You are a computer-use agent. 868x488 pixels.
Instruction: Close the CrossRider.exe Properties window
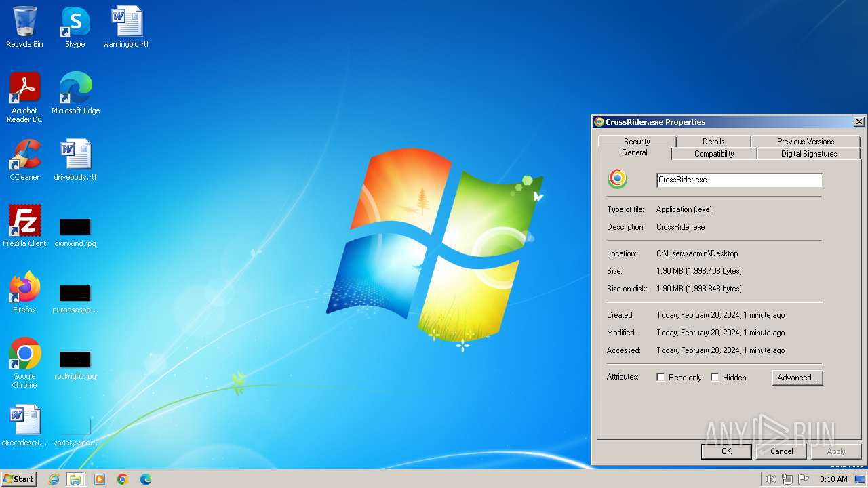click(x=859, y=122)
